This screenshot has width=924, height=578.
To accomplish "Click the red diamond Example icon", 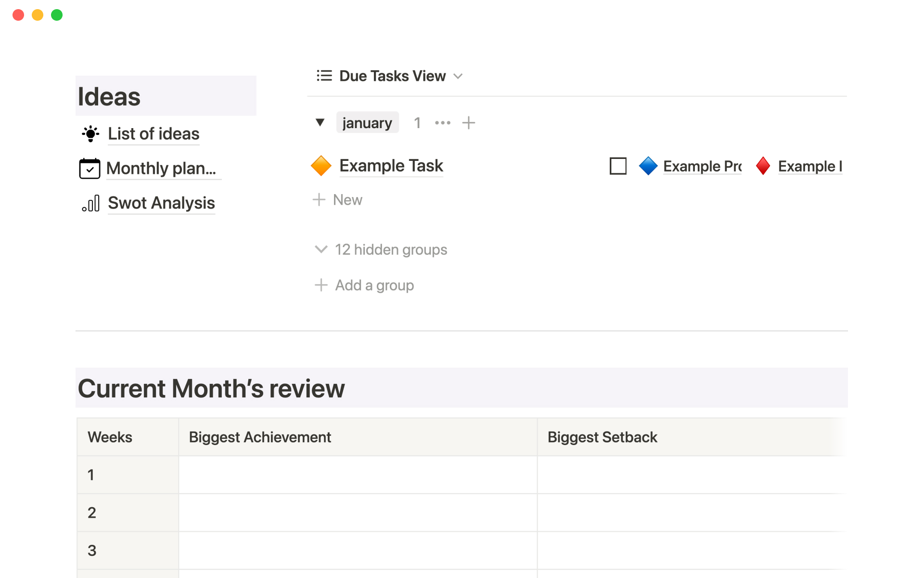I will (x=764, y=165).
